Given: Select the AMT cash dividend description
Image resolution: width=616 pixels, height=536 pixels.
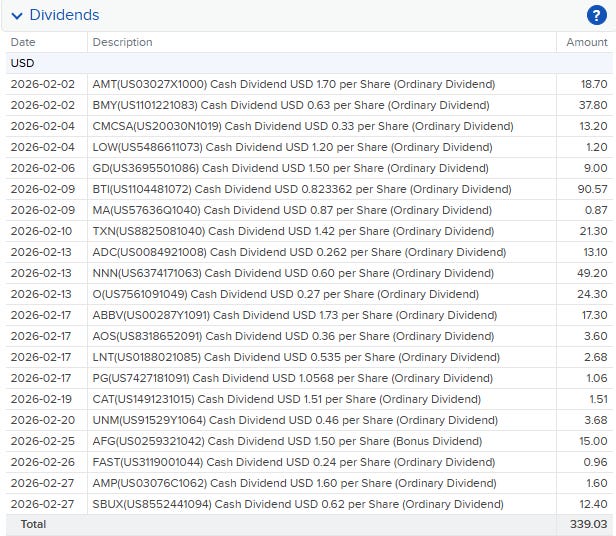Looking at the screenshot, I should 293,84.
